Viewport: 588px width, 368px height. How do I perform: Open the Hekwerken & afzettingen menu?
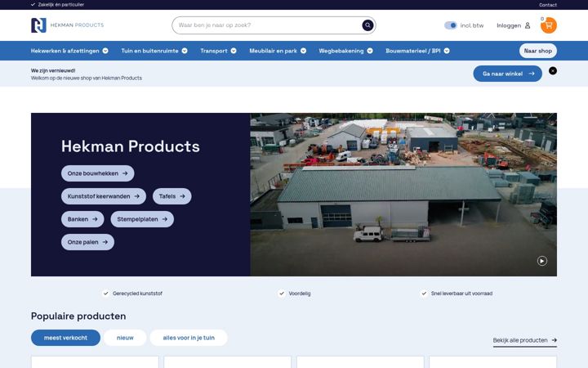pos(65,51)
